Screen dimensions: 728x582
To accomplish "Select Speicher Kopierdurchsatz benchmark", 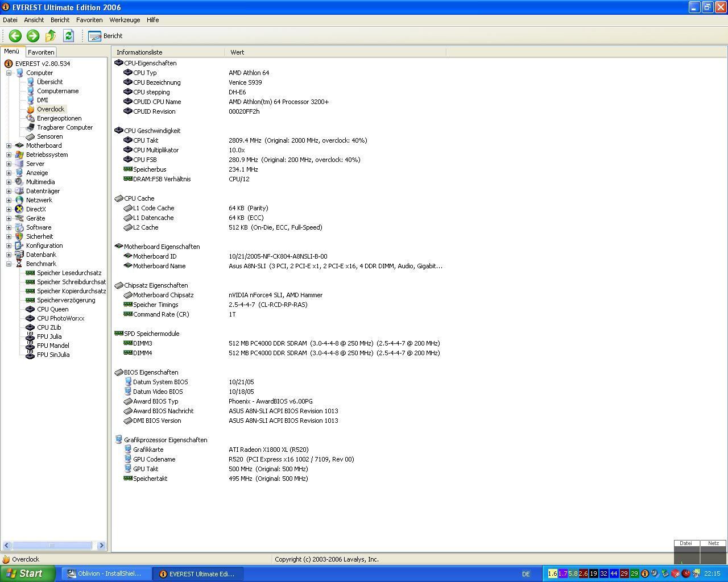I will (71, 291).
